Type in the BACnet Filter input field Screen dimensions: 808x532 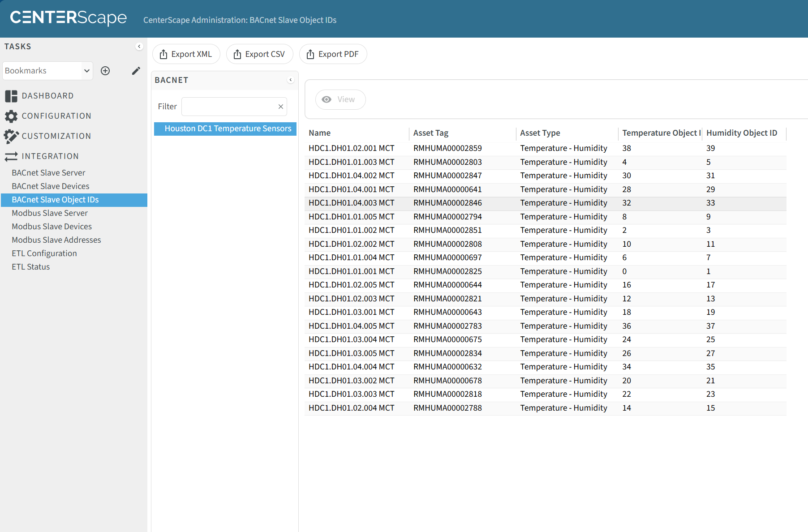pyautogui.click(x=229, y=107)
